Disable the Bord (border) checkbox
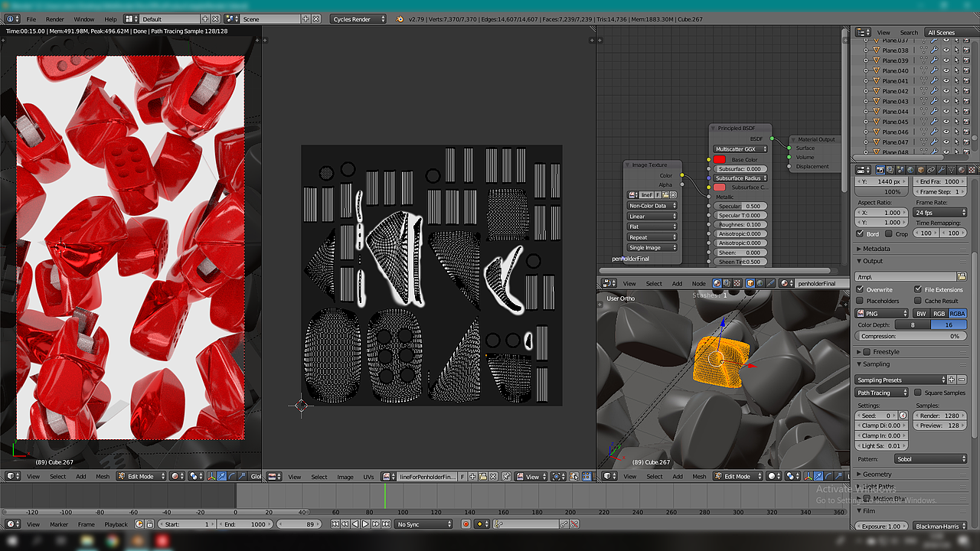 [861, 233]
